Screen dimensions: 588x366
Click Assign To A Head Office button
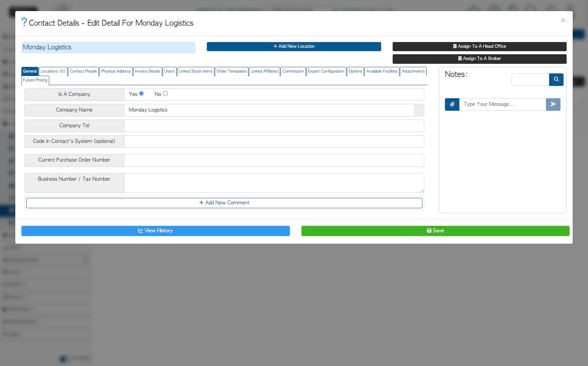(x=480, y=46)
